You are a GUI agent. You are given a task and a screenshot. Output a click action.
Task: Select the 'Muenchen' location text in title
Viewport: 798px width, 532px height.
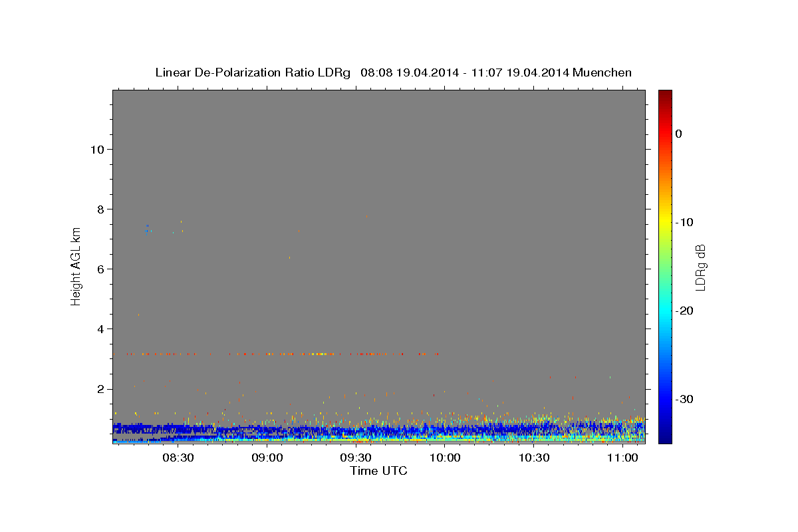[602, 72]
